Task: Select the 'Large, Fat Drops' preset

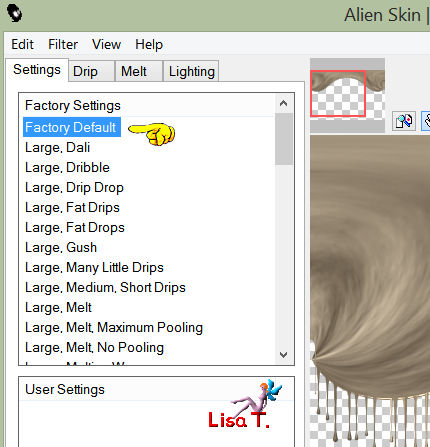Action: coord(75,227)
